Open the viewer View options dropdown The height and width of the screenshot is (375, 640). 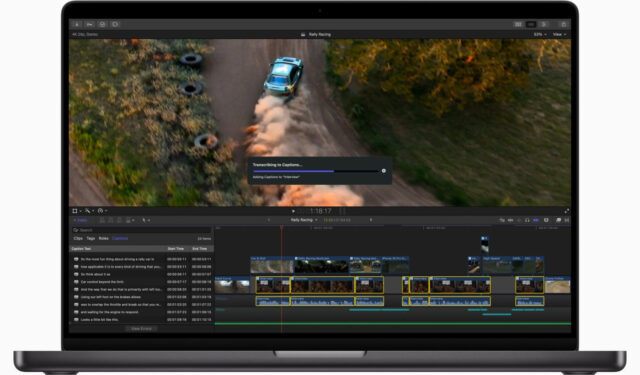559,35
